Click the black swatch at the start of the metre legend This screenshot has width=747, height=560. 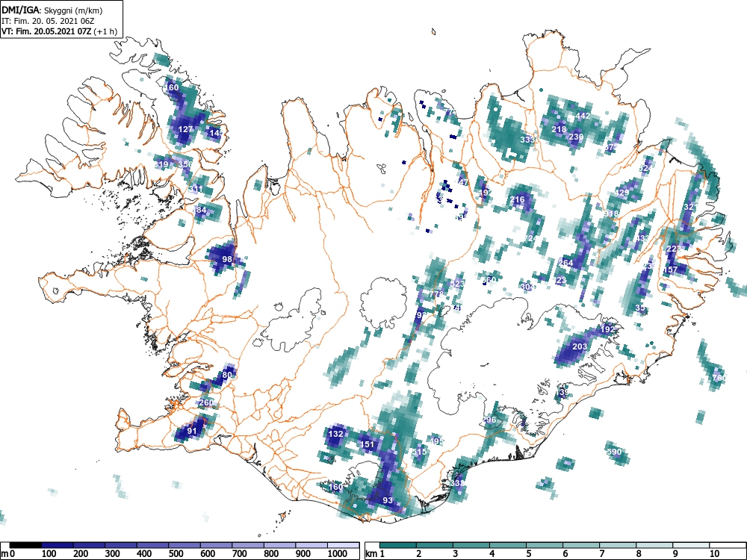25,545
